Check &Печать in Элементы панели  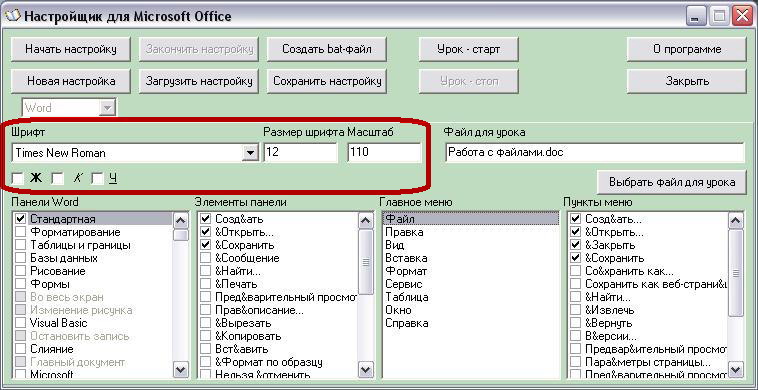(205, 284)
